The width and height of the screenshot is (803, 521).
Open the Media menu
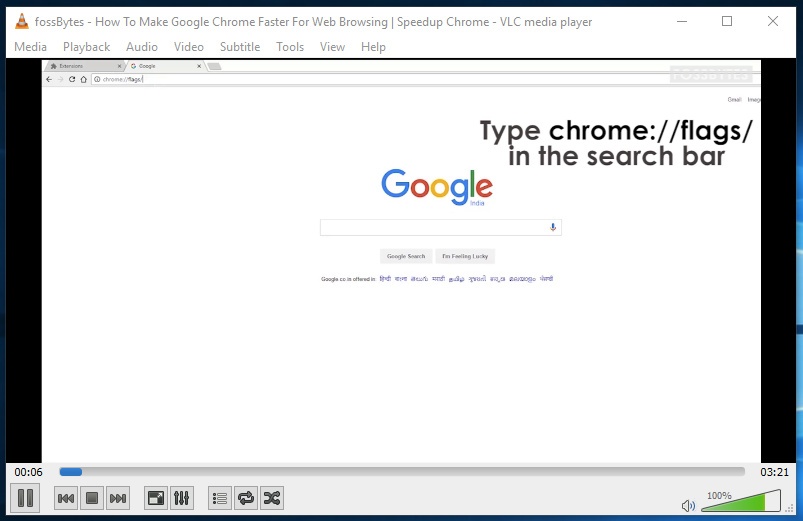(30, 47)
